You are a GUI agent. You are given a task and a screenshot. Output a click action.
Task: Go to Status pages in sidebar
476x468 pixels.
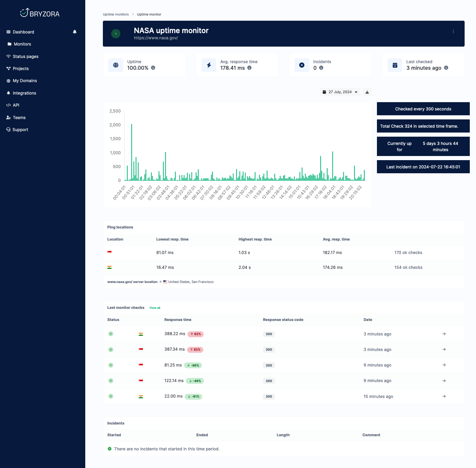click(25, 57)
